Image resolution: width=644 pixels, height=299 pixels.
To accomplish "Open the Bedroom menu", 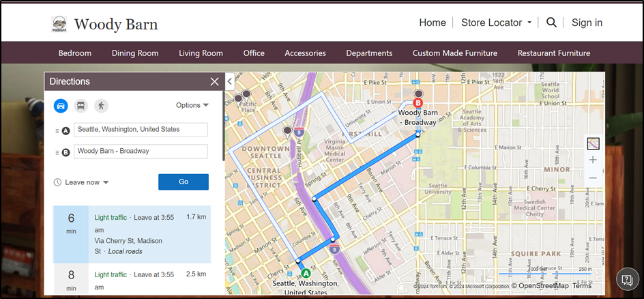I will pyautogui.click(x=74, y=53).
